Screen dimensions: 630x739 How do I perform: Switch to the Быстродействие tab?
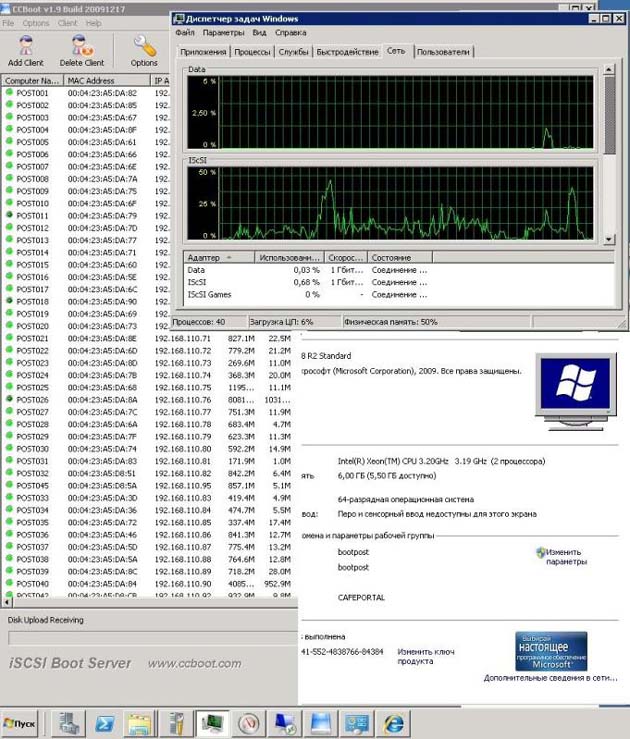point(347,52)
